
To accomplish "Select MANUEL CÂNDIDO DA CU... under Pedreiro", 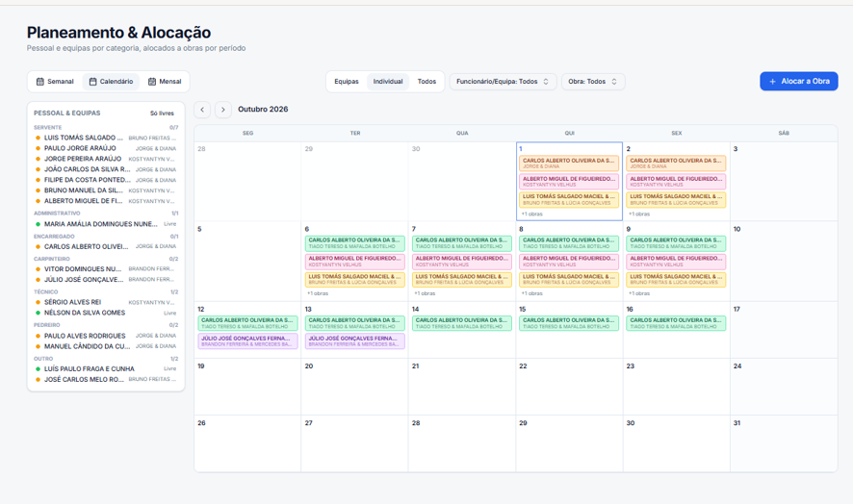I will (106, 346).
